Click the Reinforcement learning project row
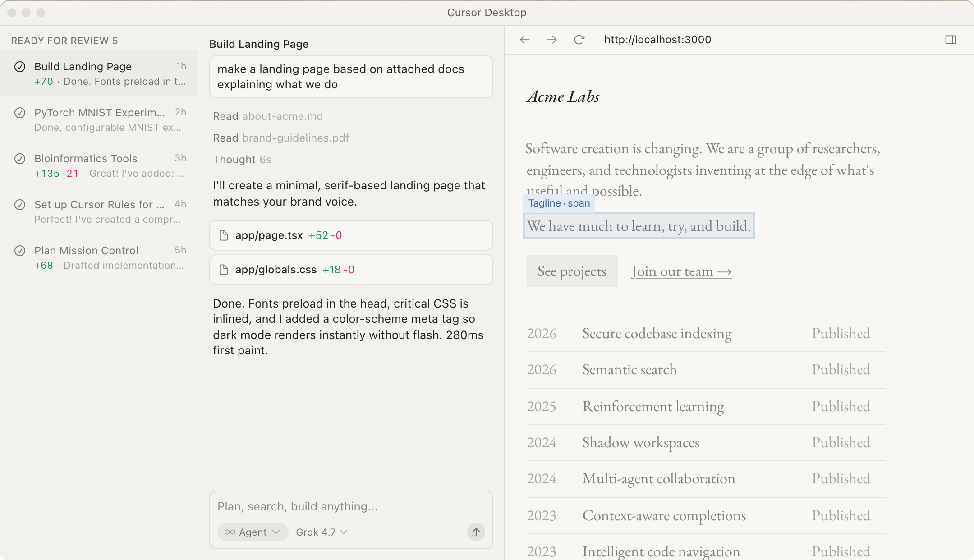The height and width of the screenshot is (560, 974). click(706, 406)
